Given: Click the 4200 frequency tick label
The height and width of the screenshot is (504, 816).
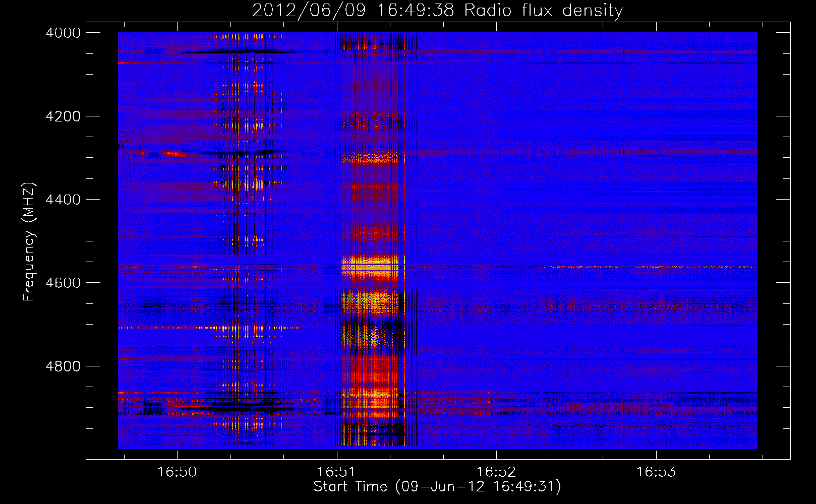Looking at the screenshot, I should [63, 116].
